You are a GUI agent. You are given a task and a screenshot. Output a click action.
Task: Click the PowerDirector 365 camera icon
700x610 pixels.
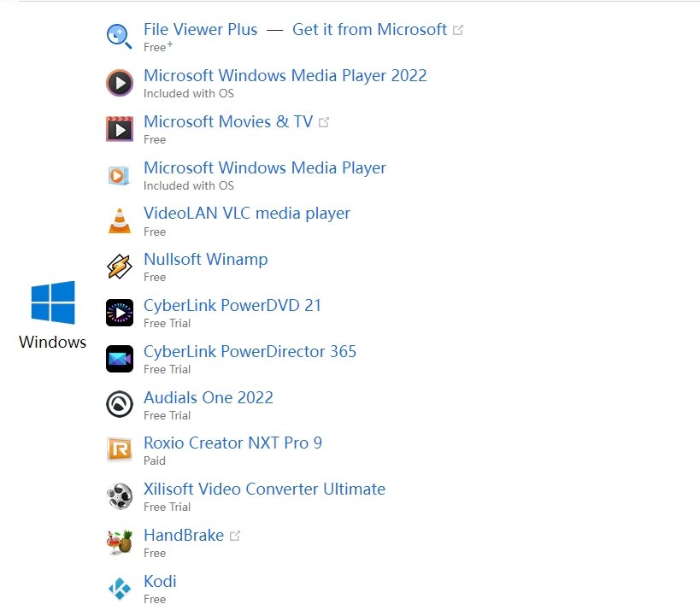[x=119, y=359]
